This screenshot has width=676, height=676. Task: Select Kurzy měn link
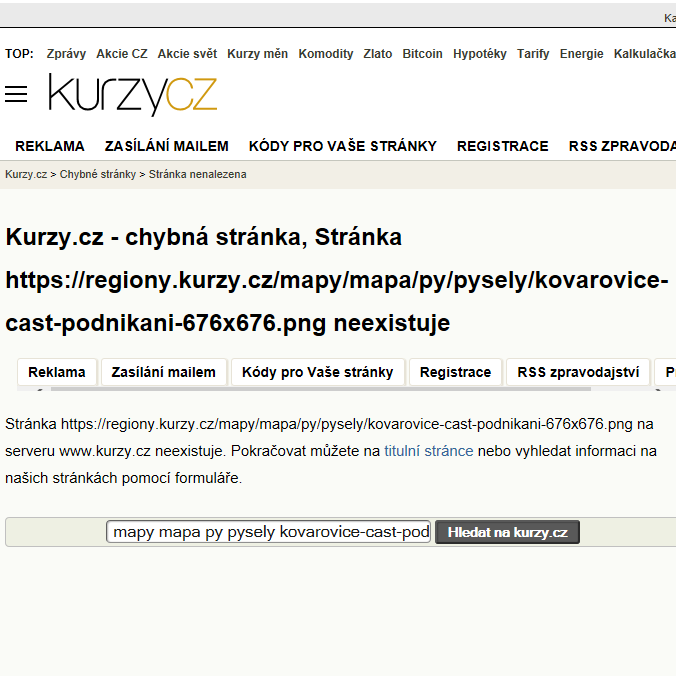coord(257,54)
